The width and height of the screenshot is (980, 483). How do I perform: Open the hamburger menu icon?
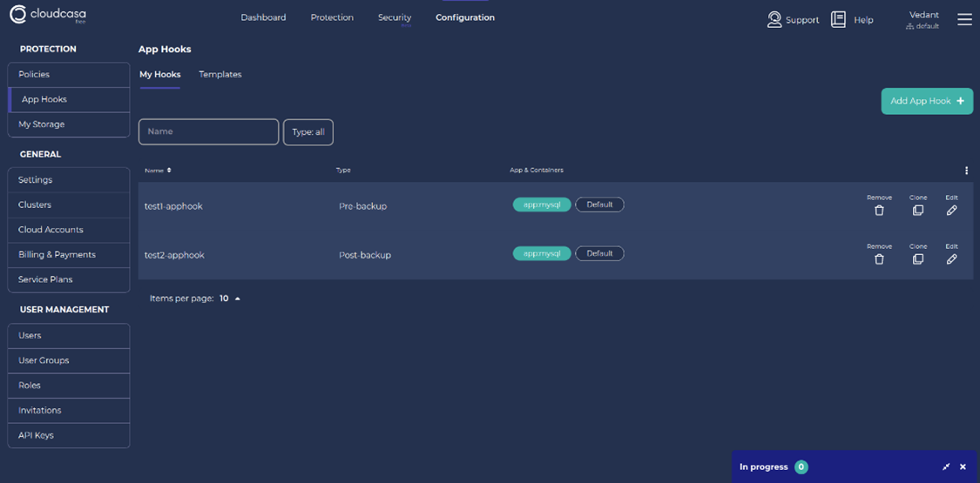pos(964,20)
